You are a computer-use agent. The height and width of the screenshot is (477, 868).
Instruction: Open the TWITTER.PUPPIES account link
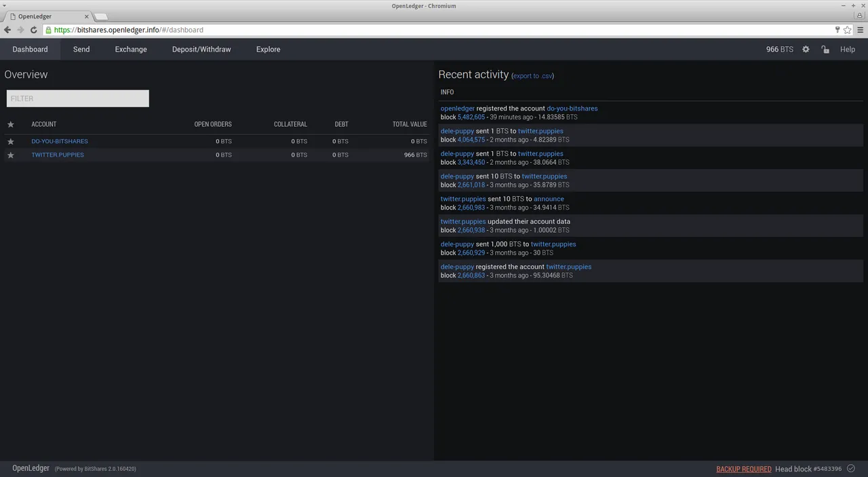point(58,155)
